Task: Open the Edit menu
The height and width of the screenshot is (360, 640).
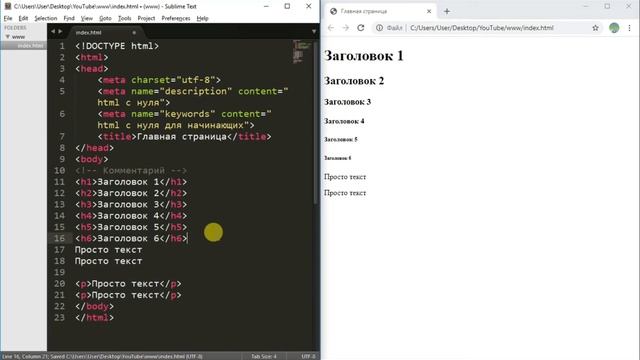Action: [x=23, y=18]
